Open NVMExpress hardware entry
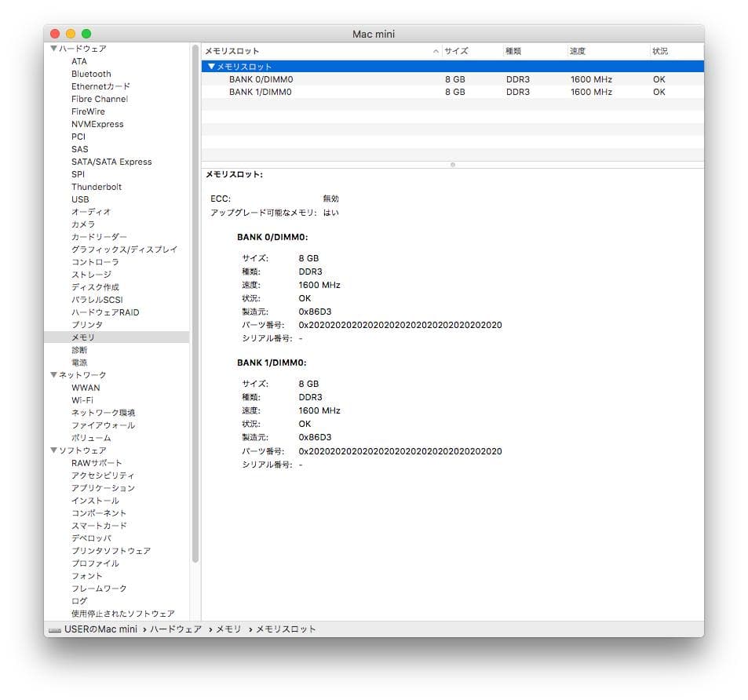The height and width of the screenshot is (700, 748). pyautogui.click(x=97, y=124)
